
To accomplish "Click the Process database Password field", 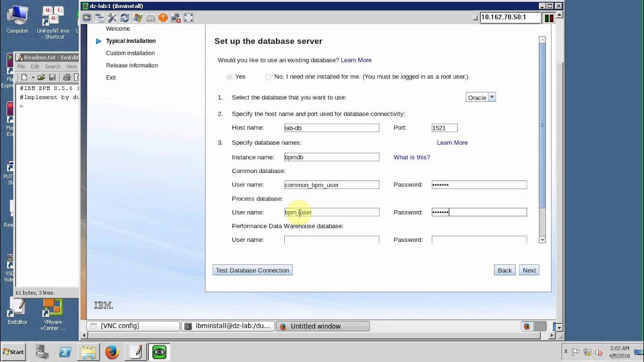I will click(479, 212).
